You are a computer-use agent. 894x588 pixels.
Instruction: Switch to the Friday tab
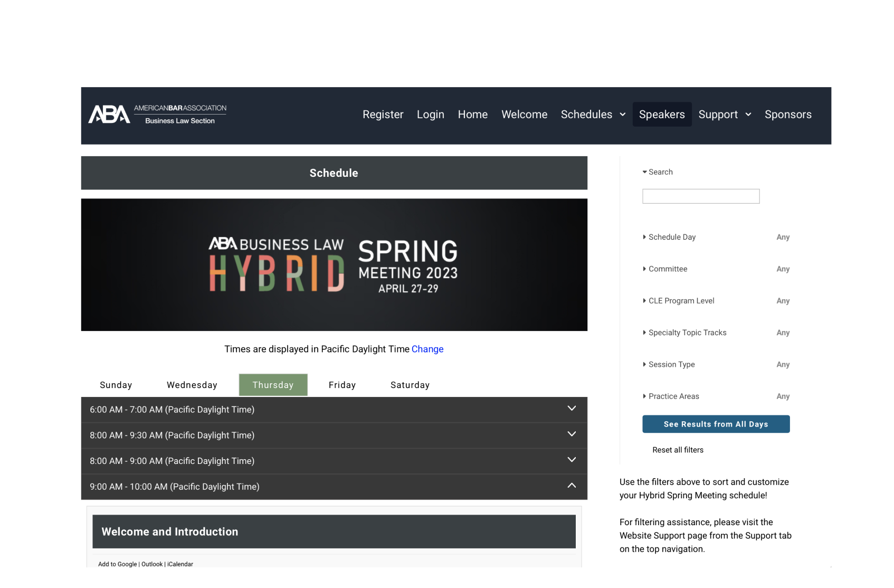click(342, 385)
